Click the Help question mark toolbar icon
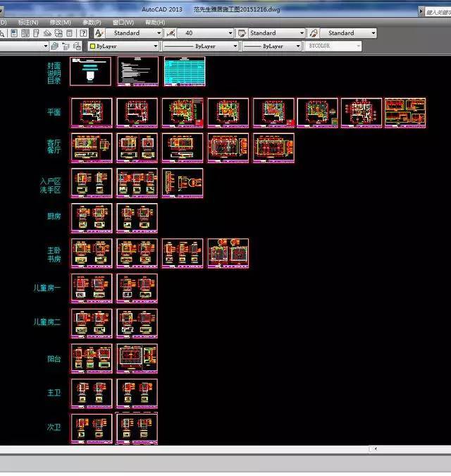451x476 pixels. point(83,33)
